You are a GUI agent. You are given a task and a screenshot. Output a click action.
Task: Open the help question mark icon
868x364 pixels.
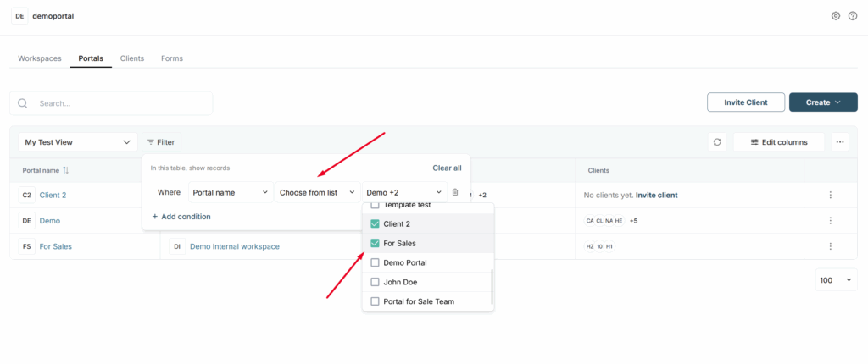853,16
